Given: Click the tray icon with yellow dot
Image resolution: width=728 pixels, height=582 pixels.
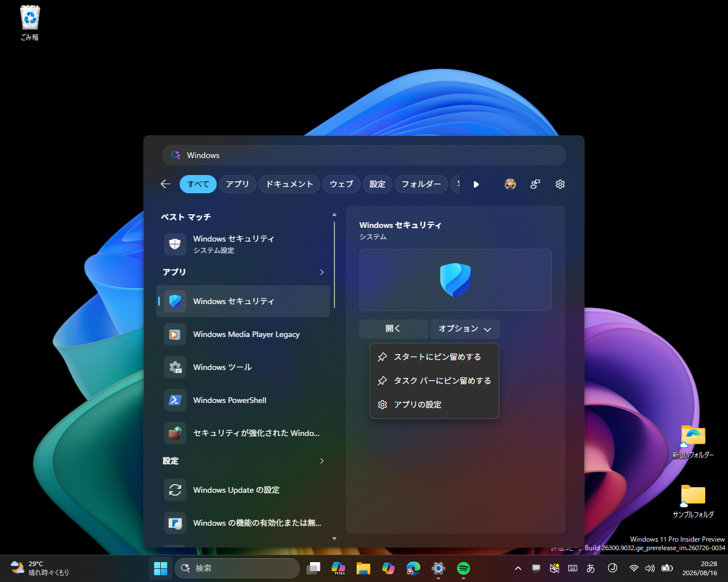Looking at the screenshot, I should click(555, 568).
